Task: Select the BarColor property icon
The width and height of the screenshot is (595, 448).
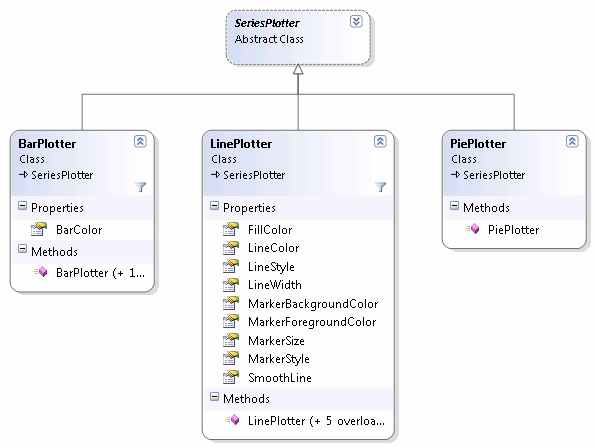Action: pos(39,229)
